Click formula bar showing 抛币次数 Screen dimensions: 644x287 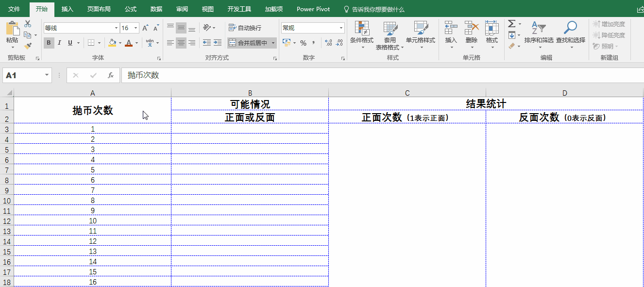pyautogui.click(x=383, y=75)
